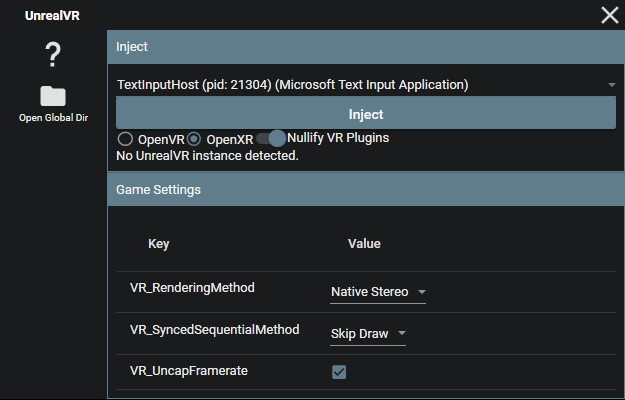This screenshot has height=400, width=625.
Task: Click the Value column header
Action: point(363,244)
